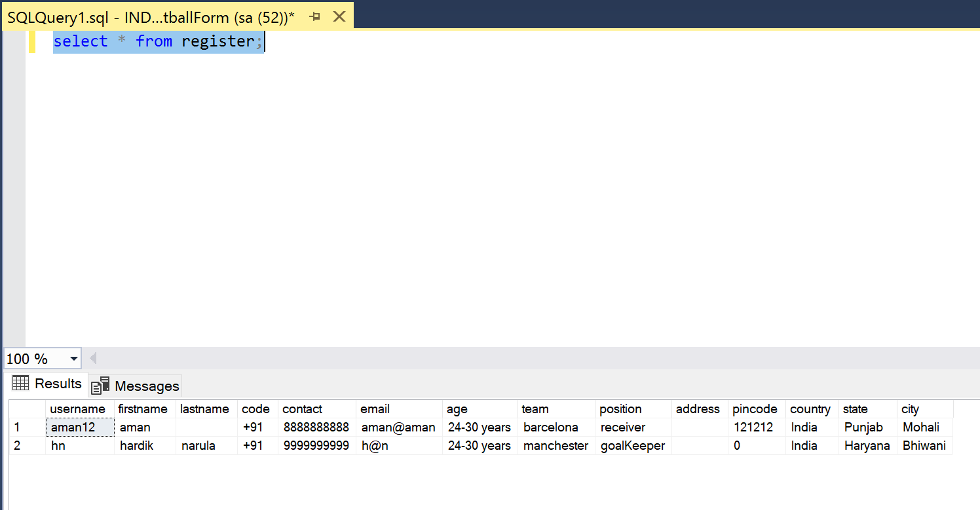This screenshot has width=980, height=510.
Task: Click the username column header
Action: tap(78, 409)
